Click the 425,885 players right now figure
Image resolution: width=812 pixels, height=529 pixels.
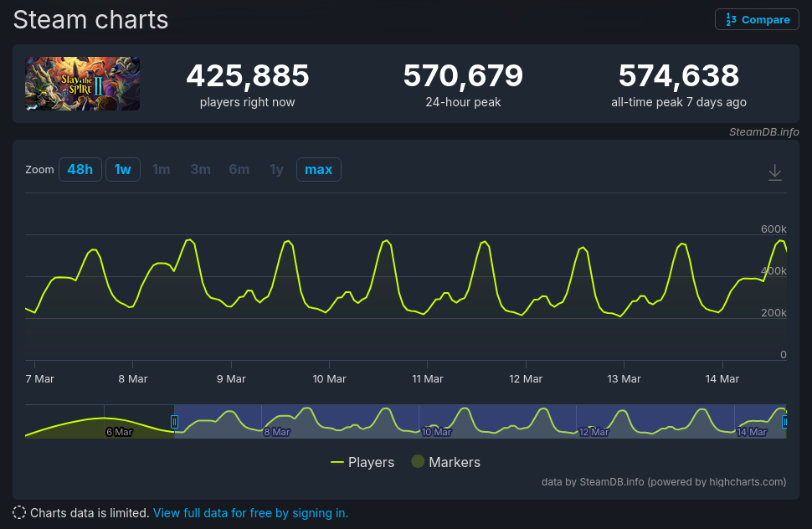pos(248,76)
